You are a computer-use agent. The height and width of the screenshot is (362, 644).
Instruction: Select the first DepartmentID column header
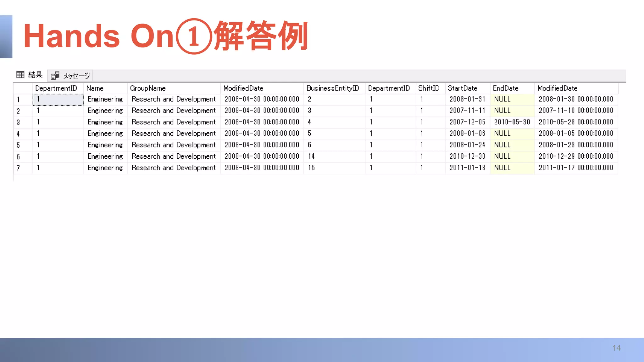click(x=58, y=88)
